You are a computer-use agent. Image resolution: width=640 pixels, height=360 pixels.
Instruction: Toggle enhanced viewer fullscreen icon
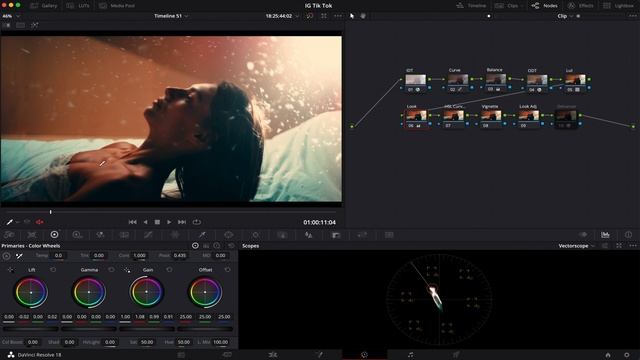click(324, 16)
